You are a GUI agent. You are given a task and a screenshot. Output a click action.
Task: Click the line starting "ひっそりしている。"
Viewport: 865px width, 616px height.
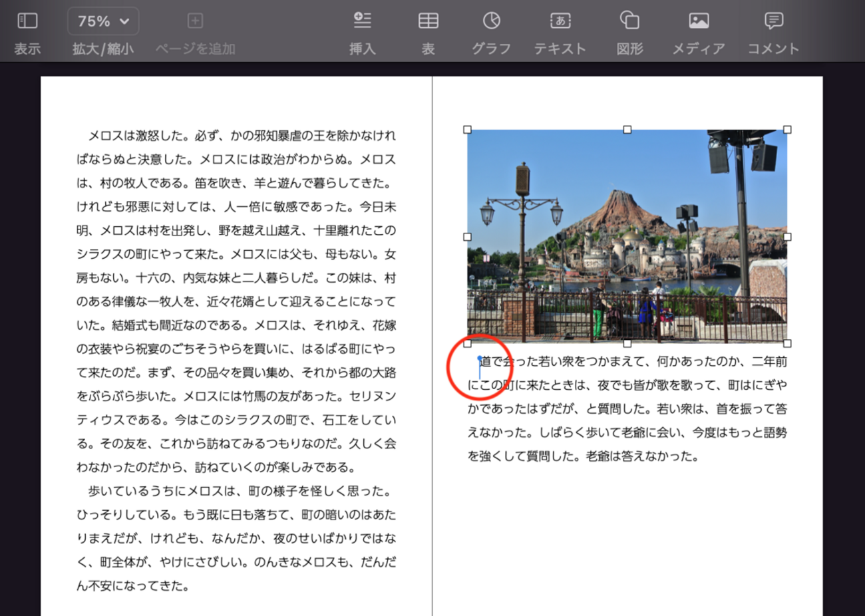point(236,515)
